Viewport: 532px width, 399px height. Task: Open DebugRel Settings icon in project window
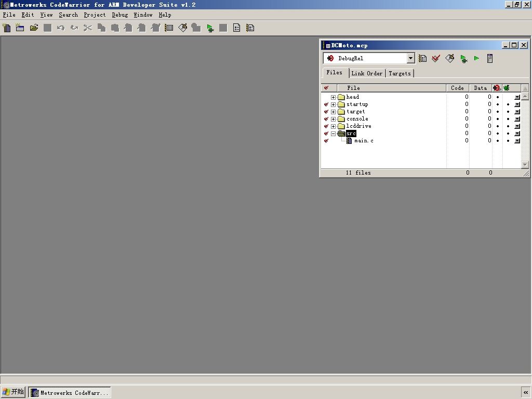pos(422,58)
